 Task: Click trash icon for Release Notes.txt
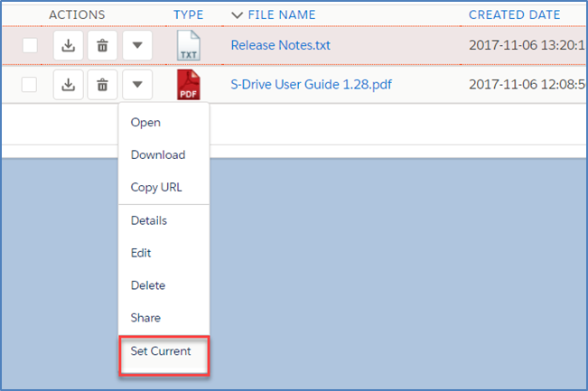click(x=102, y=45)
